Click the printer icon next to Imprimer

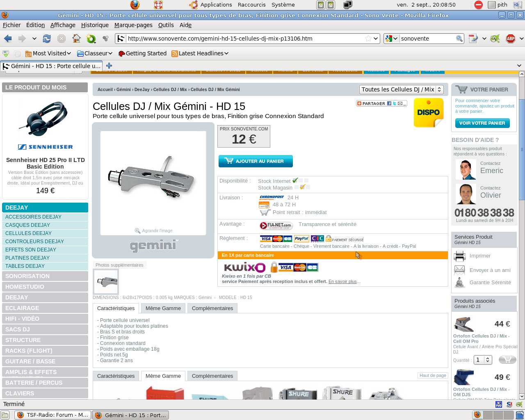pos(460,256)
